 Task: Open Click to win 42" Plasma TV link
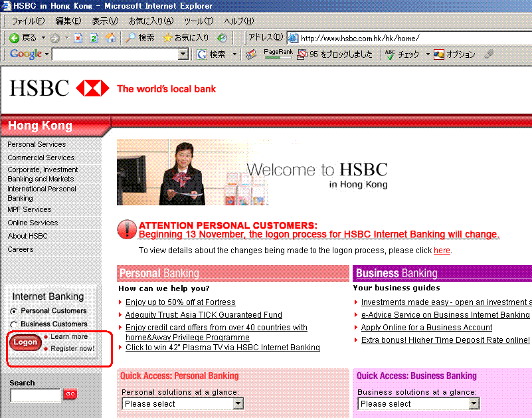222,348
